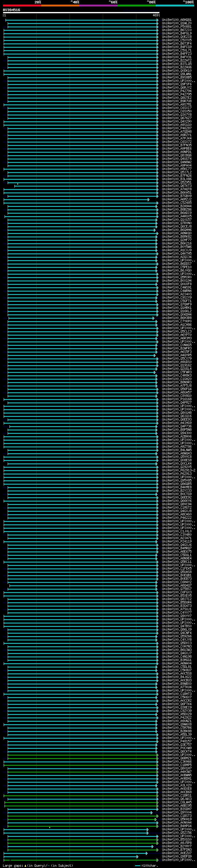The width and height of the screenshot is (197, 868).
Task: Select hit label UniRef100_P42795
Action: tap(176, 94)
